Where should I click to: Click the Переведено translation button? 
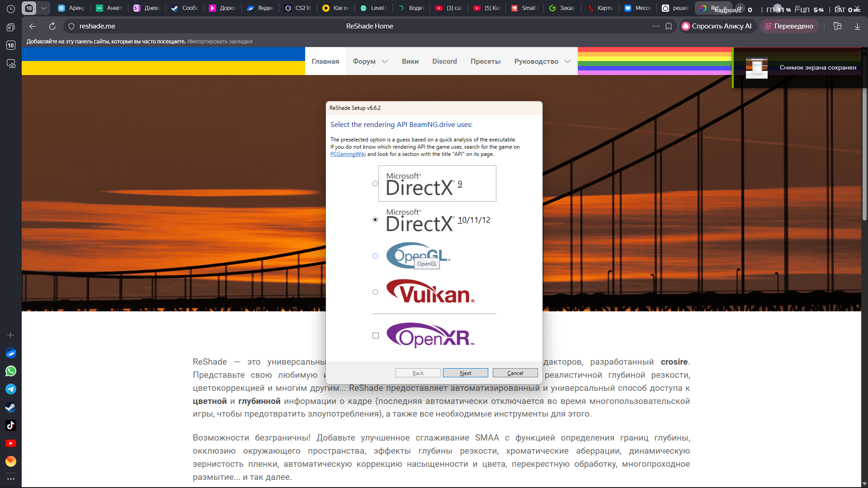pos(789,26)
